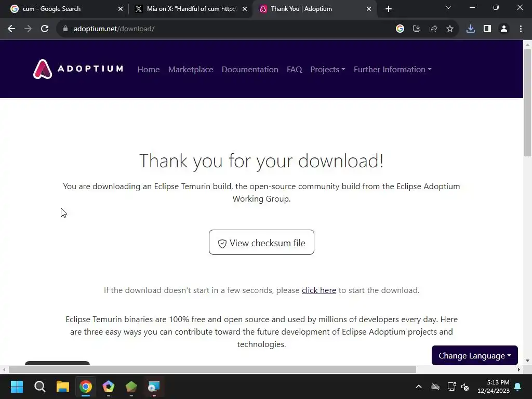Switch to the Mia on X tab
This screenshot has width=532, height=399.
point(190,9)
